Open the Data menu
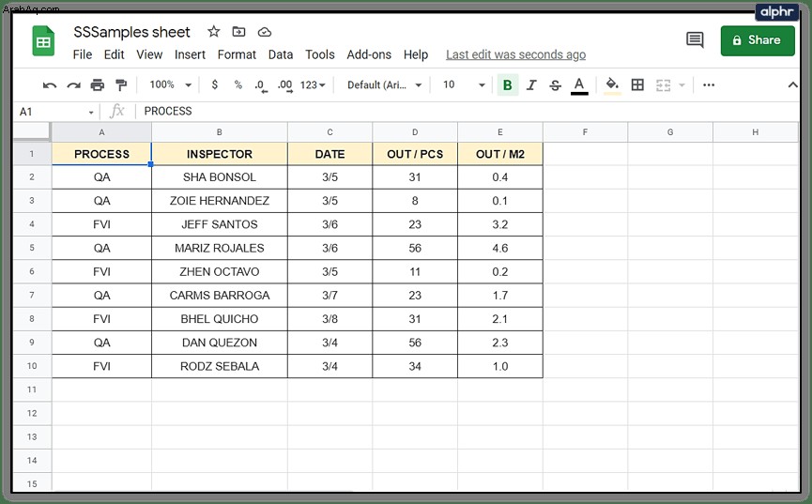This screenshot has height=504, width=812. pos(280,54)
